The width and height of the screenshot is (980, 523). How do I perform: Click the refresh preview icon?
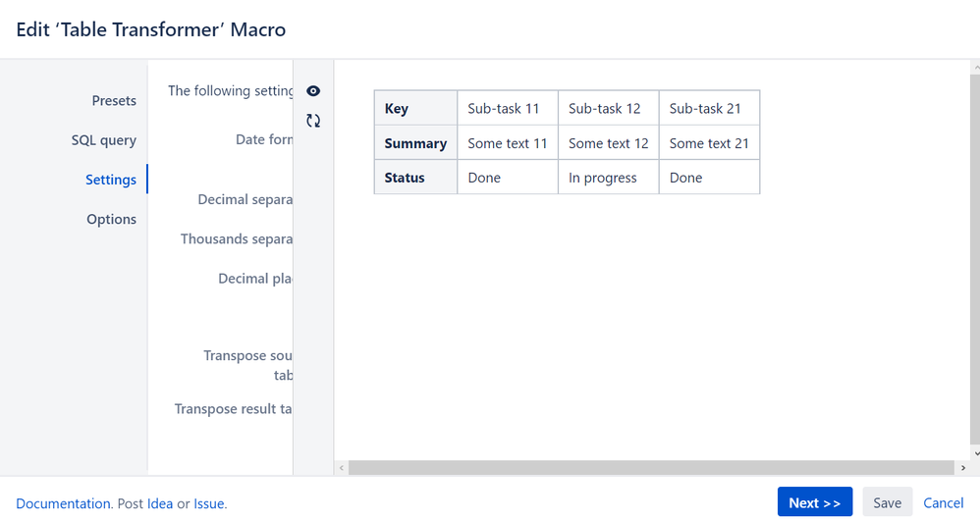[x=313, y=121]
